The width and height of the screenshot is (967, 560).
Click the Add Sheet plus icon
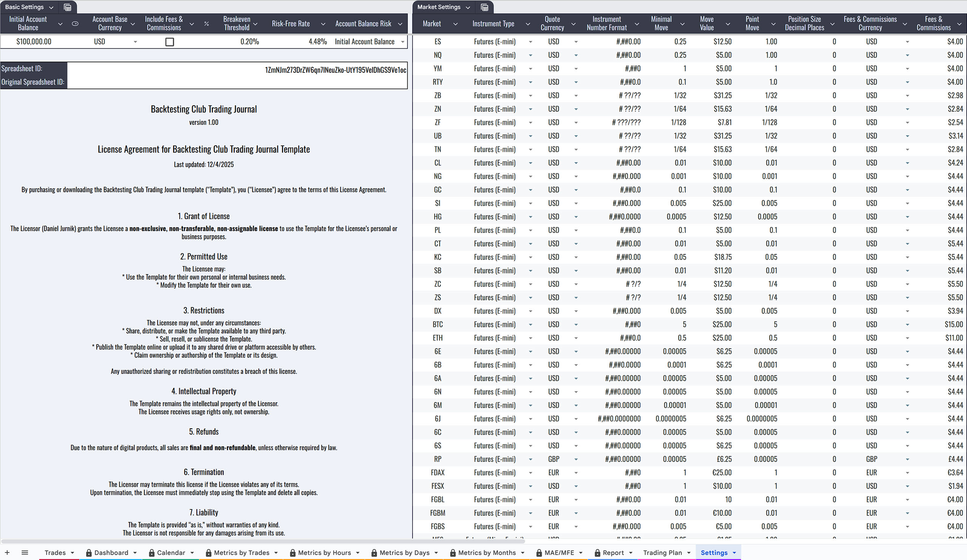click(x=7, y=553)
